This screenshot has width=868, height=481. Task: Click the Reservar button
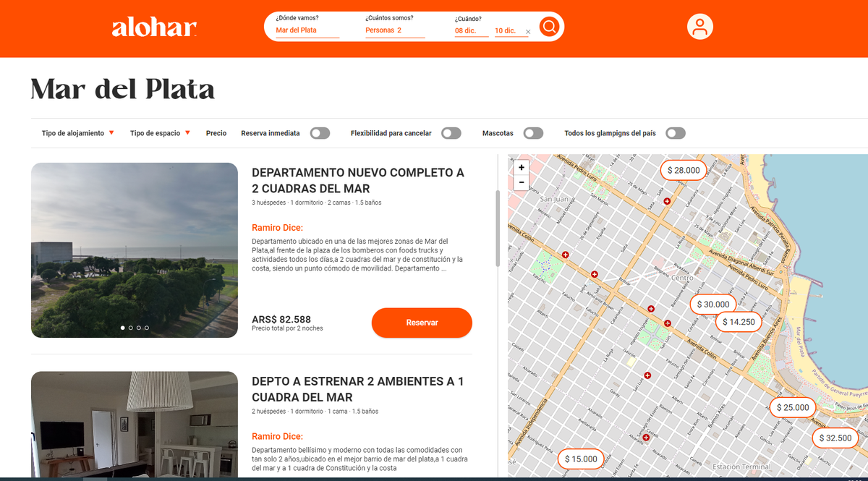point(422,323)
